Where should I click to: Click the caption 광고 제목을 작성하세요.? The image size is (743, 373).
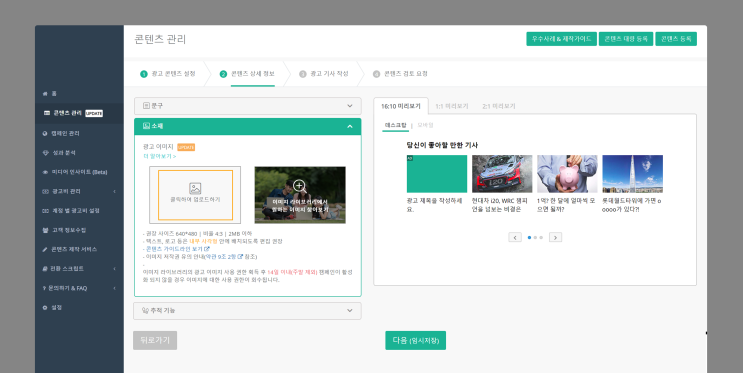click(435, 205)
